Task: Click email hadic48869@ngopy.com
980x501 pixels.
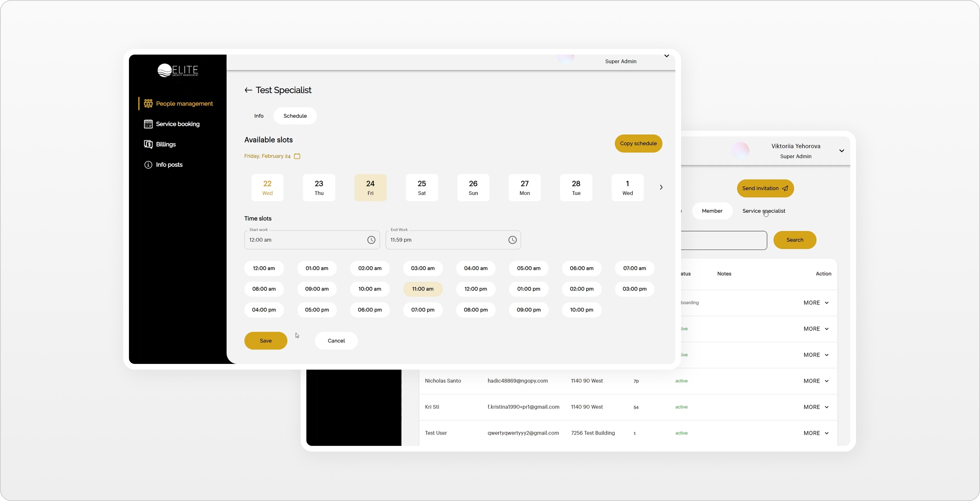Action: [517, 381]
